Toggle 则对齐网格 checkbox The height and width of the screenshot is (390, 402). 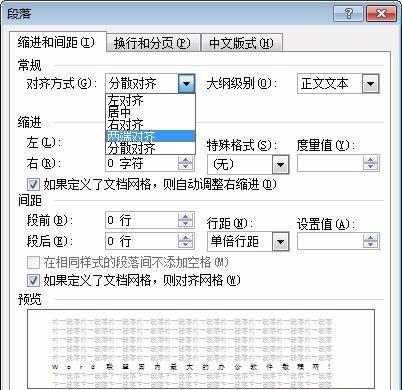coord(33,280)
